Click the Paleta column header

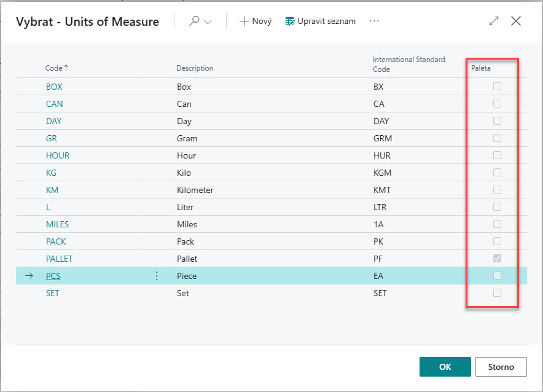(480, 68)
